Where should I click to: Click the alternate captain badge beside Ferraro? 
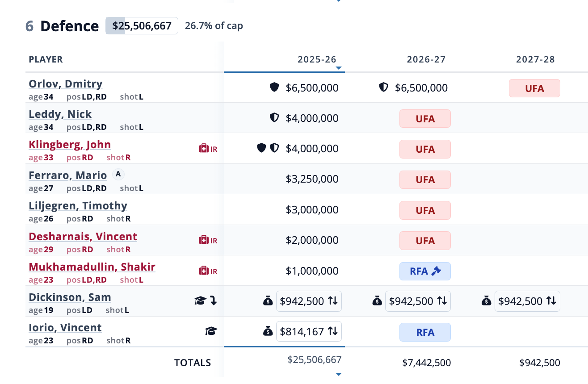click(118, 174)
